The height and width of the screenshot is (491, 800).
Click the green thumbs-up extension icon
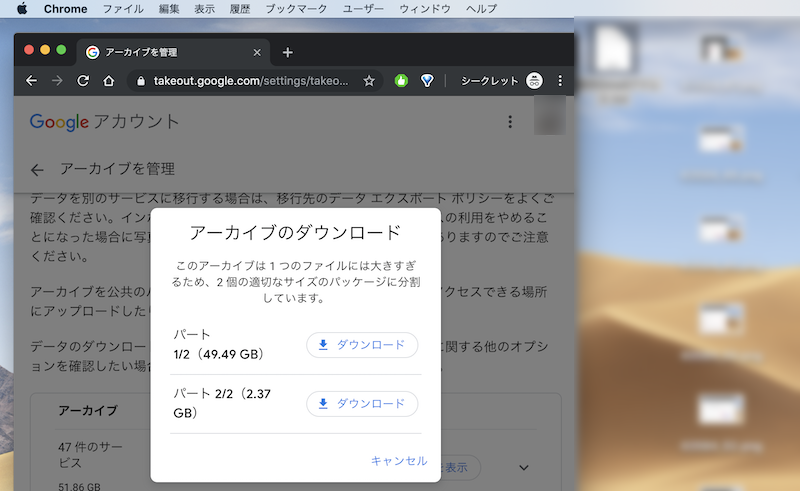pos(401,81)
